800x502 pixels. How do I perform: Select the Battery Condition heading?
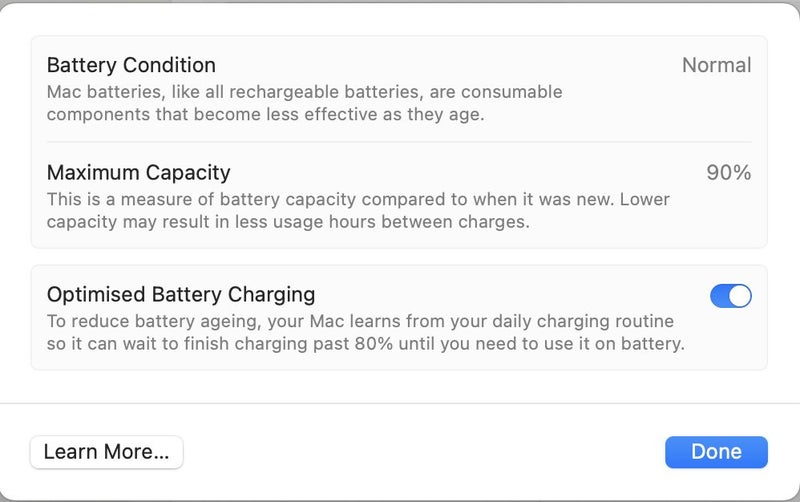tap(131, 65)
